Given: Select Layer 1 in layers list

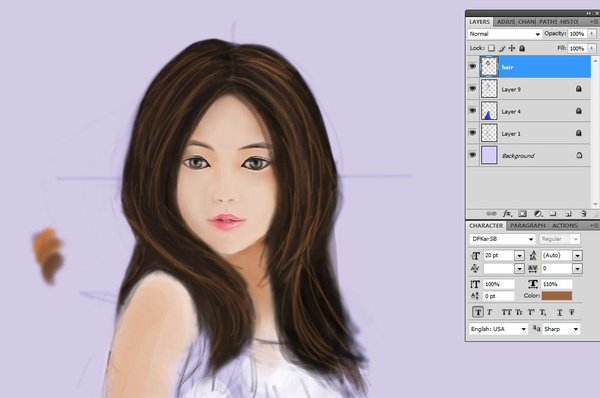Looking at the screenshot, I should pyautogui.click(x=529, y=133).
